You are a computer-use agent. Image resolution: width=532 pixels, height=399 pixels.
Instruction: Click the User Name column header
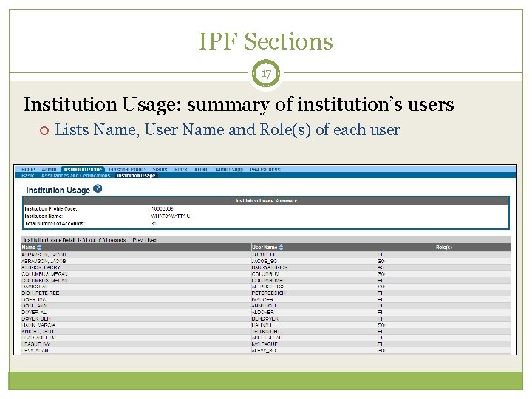pos(265,248)
